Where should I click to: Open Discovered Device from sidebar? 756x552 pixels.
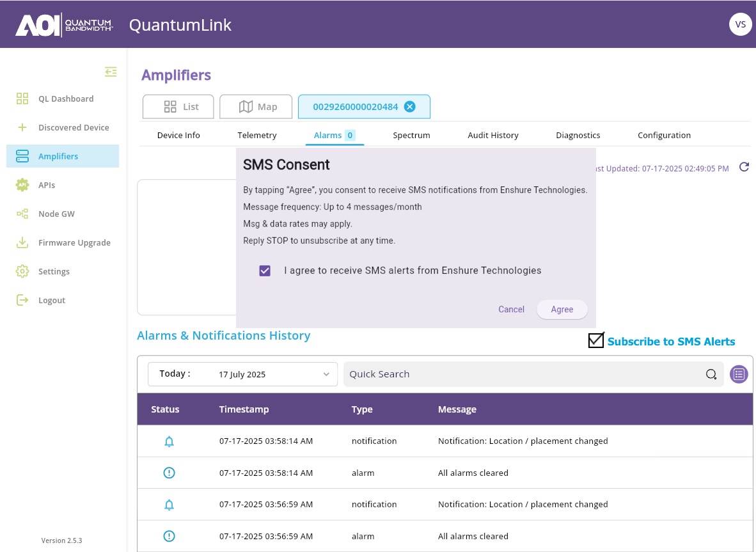(x=63, y=128)
